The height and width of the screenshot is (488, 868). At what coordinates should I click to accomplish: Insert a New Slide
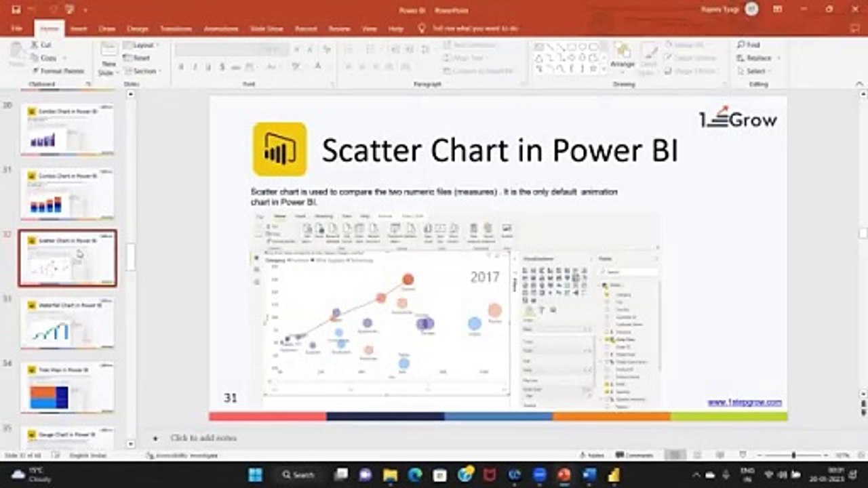(x=108, y=58)
